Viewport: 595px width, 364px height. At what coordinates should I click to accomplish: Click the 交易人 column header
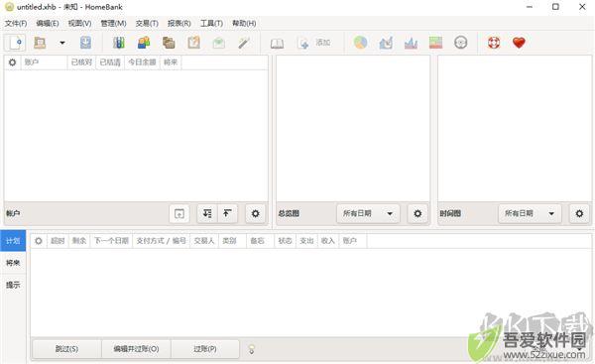click(204, 241)
